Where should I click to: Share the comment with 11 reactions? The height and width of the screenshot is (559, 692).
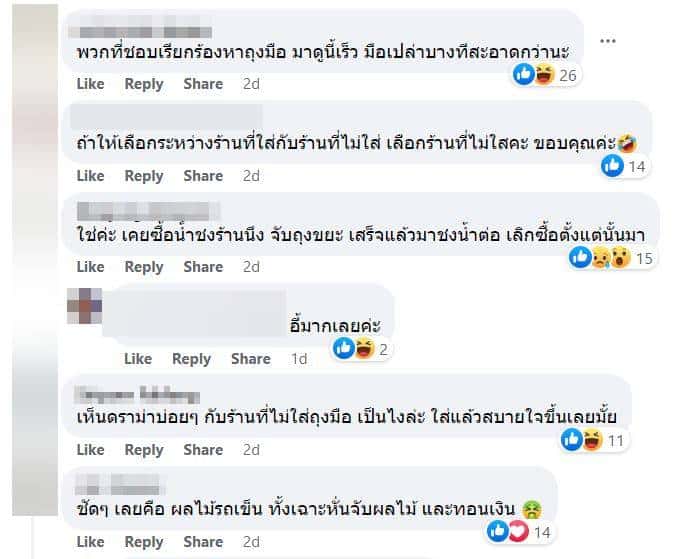coord(203,450)
